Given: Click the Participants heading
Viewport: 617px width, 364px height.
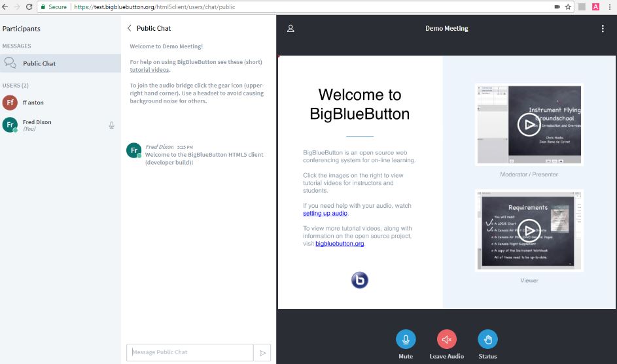Looking at the screenshot, I should [x=21, y=29].
